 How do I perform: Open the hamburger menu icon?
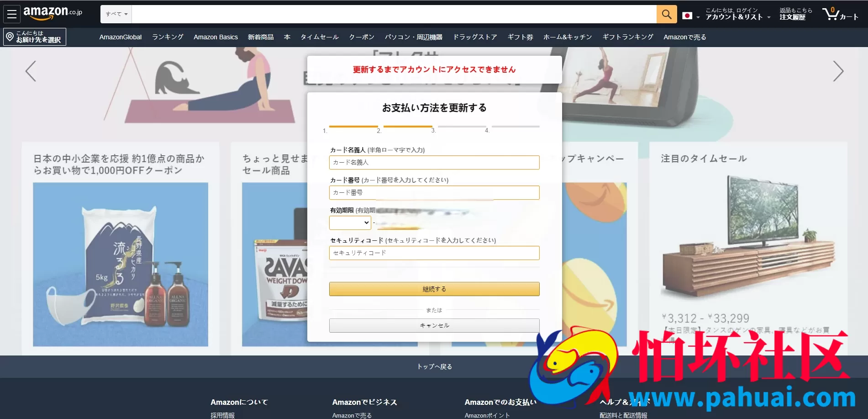tap(11, 13)
